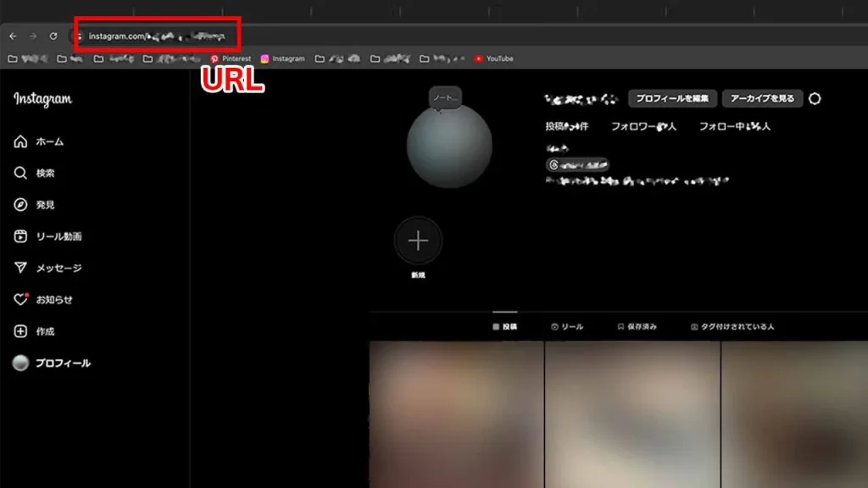Open settings gear icon beside archive button
Image resolution: width=868 pixels, height=488 pixels.
coord(815,98)
